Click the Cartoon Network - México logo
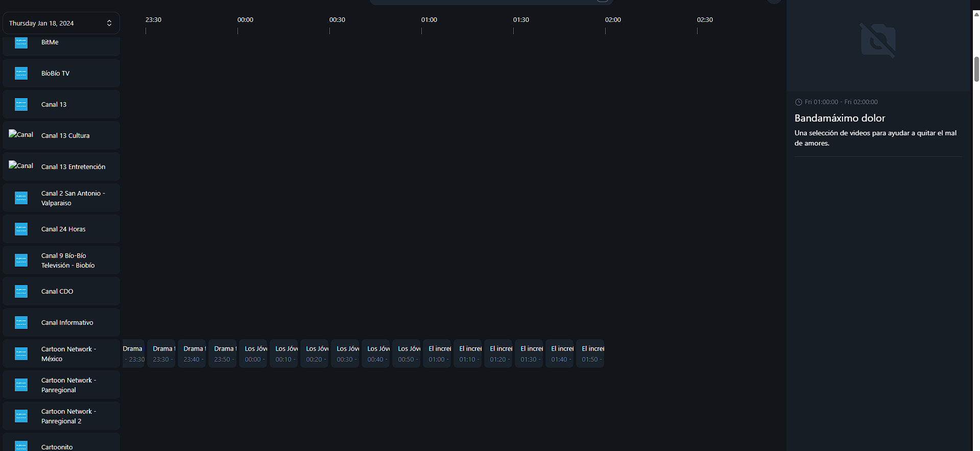Viewport: 980px width, 451px height. (21, 354)
